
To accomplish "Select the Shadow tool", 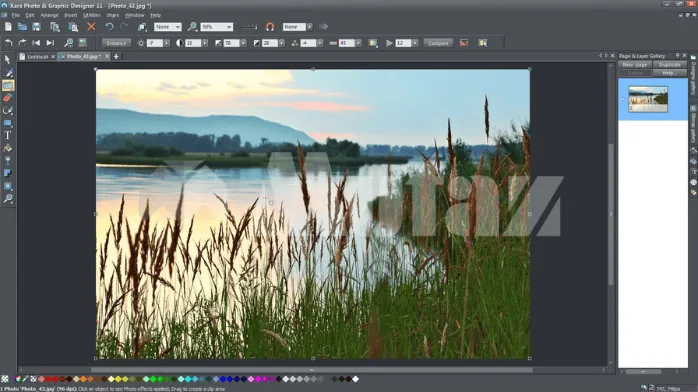I will 8,174.
